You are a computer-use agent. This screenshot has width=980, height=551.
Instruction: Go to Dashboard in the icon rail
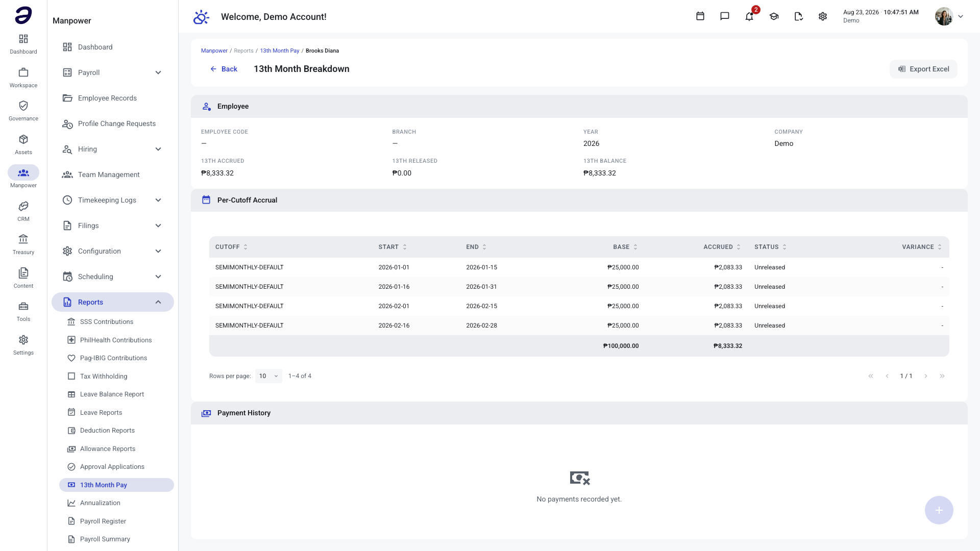point(23,44)
